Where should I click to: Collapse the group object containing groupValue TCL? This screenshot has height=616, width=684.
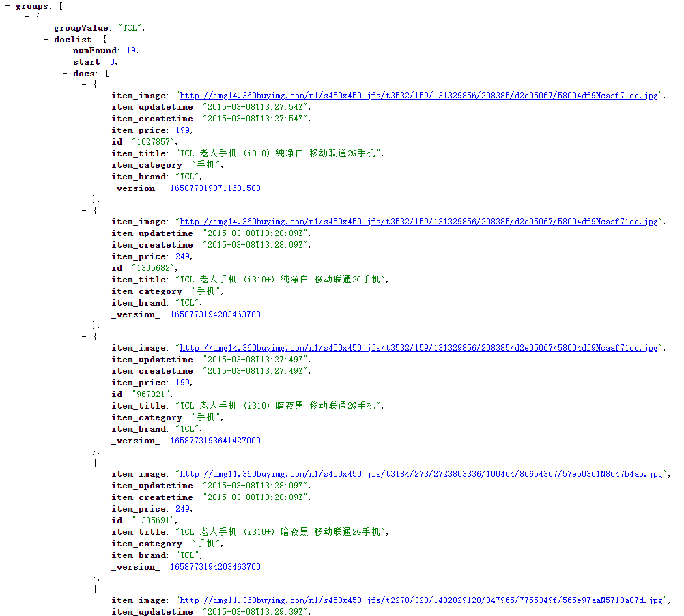point(27,17)
